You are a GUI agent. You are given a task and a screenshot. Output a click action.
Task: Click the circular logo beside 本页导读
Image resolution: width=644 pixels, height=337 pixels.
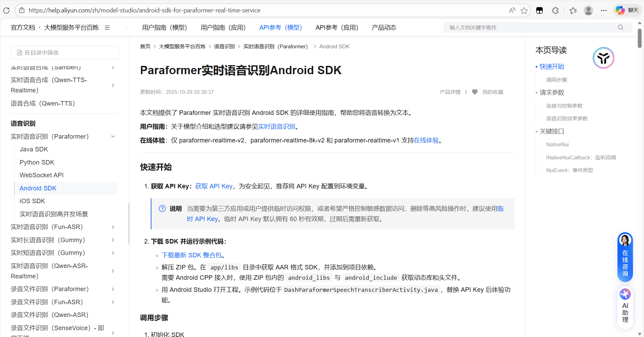(x=603, y=58)
